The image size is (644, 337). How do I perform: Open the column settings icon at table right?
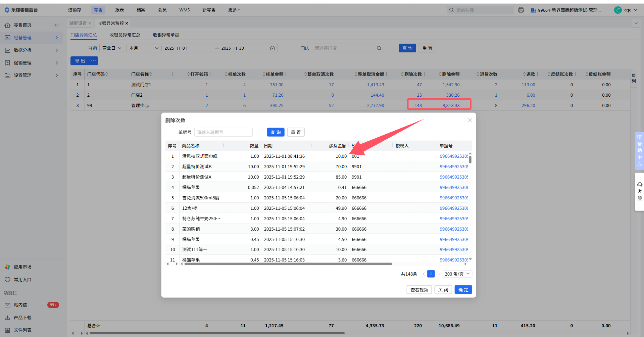[x=634, y=76]
